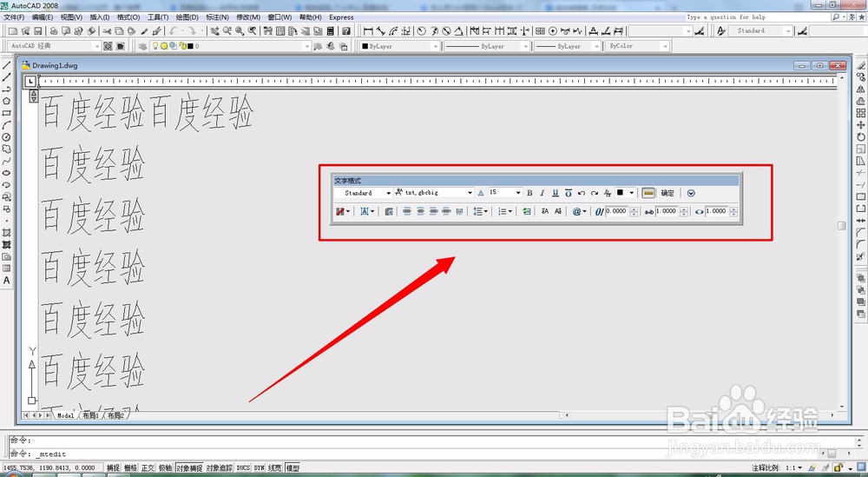Open the text color dropdown with black swatch
The width and height of the screenshot is (868, 477).
pos(625,193)
